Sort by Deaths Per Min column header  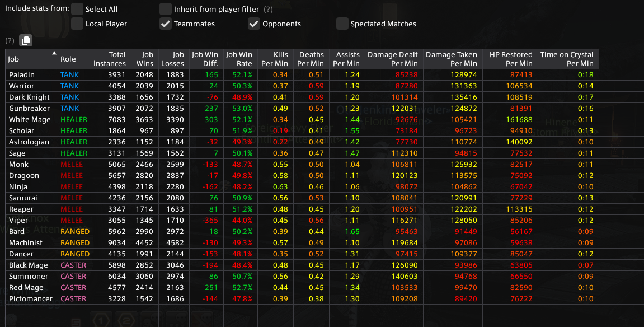tap(311, 59)
